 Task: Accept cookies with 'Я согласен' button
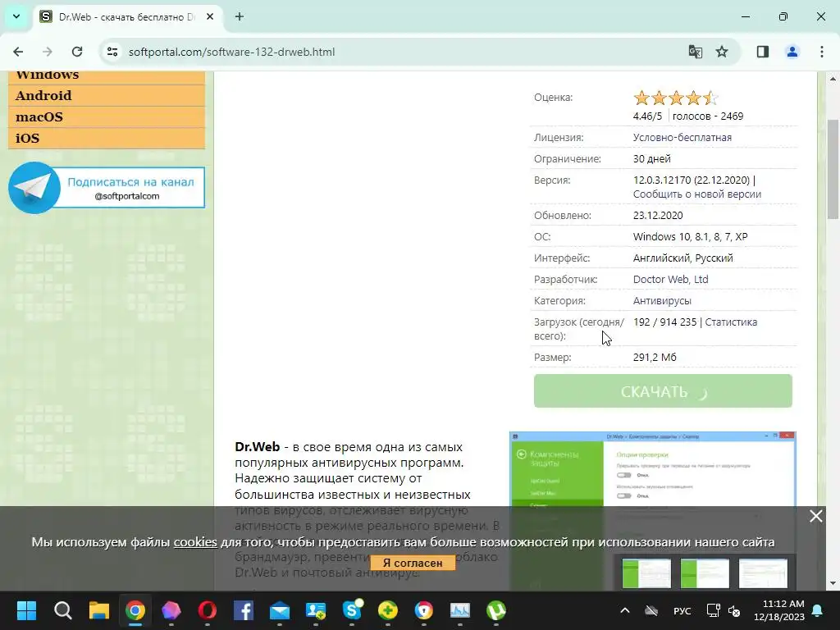tap(413, 563)
